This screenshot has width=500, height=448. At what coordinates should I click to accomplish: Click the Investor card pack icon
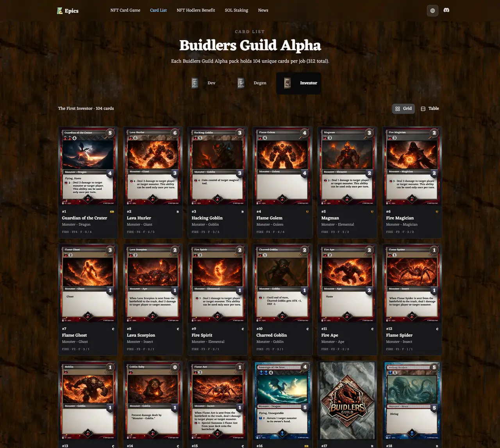(x=287, y=83)
